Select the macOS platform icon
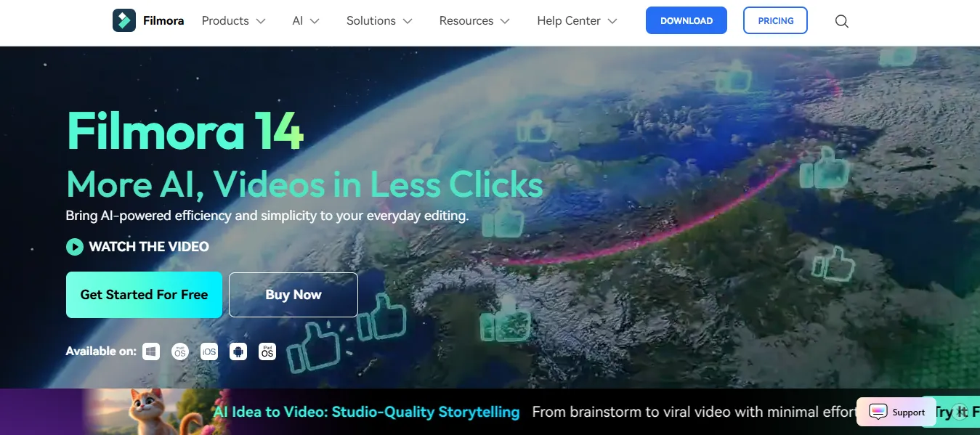This screenshot has width=980, height=435. 179,351
